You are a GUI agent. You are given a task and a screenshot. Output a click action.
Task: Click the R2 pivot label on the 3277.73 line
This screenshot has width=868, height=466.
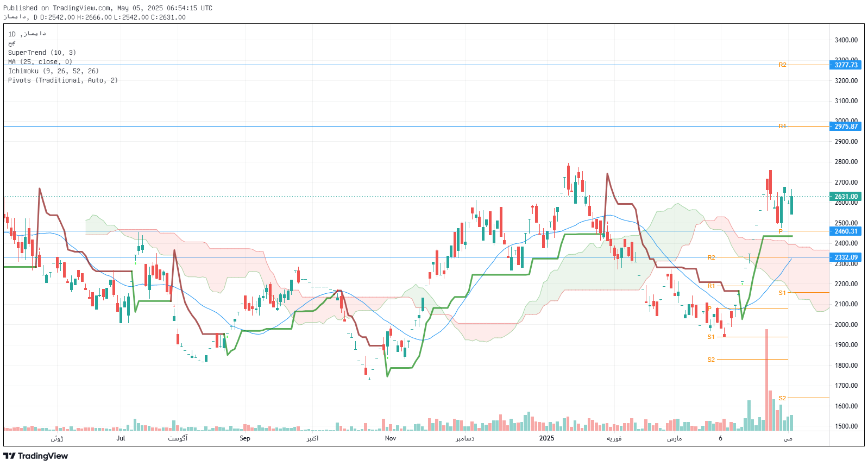[x=782, y=65]
